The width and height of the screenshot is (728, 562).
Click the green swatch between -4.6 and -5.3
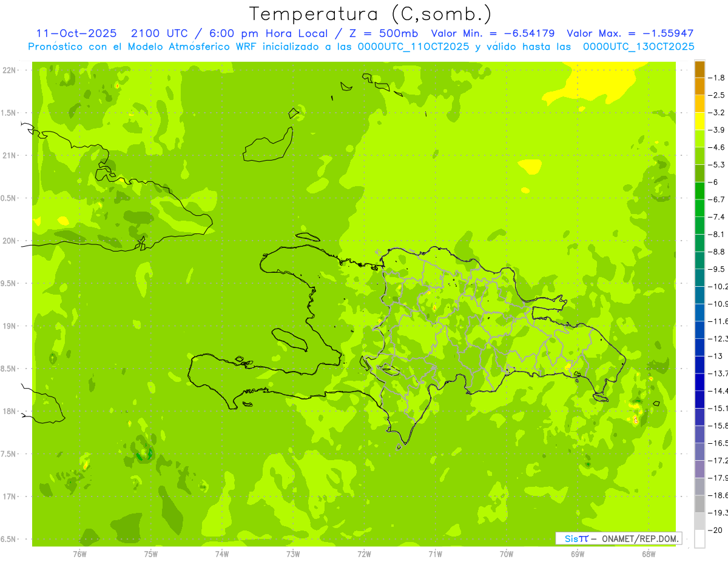pos(699,156)
